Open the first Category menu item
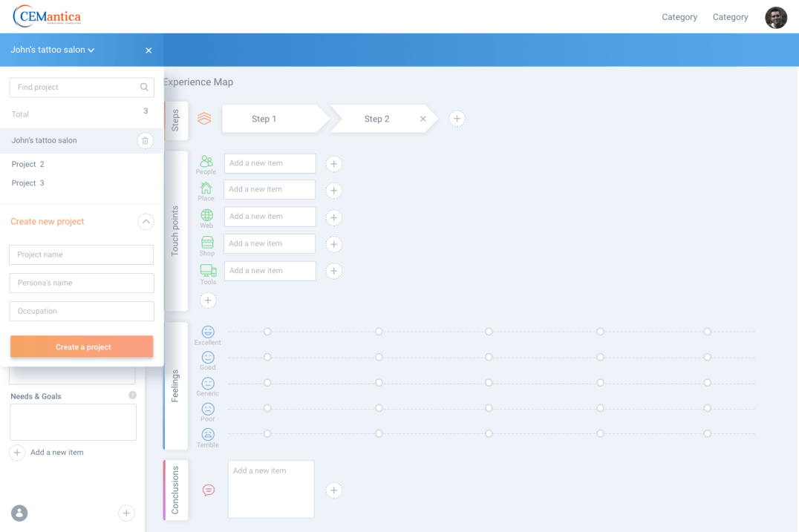Screen dimensions: 799x532 679,17
